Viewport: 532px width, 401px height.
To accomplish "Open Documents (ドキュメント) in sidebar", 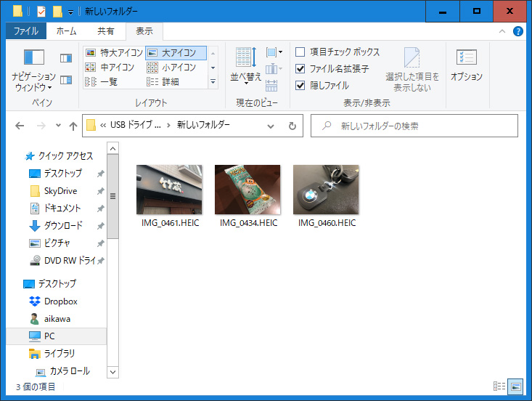I will click(62, 208).
